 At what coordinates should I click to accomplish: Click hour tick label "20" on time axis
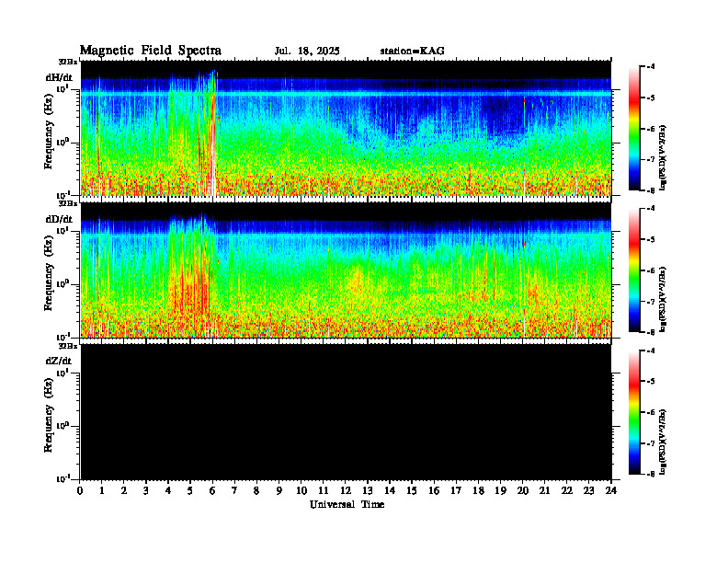click(x=523, y=491)
